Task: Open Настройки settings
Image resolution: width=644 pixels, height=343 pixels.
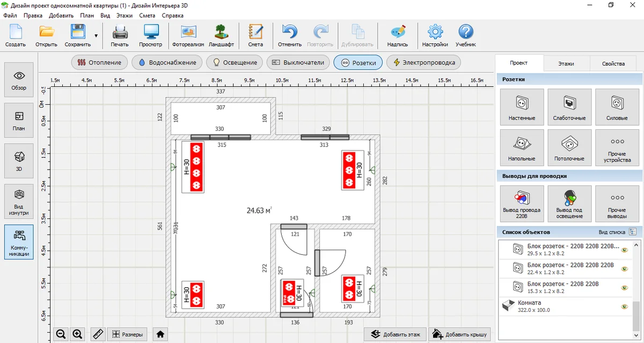Action: [435, 35]
